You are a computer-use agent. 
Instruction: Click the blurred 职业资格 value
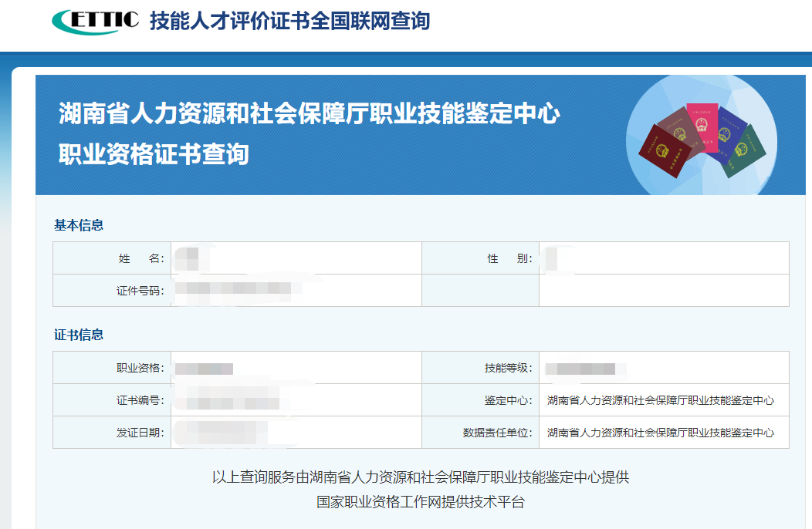click(x=204, y=369)
